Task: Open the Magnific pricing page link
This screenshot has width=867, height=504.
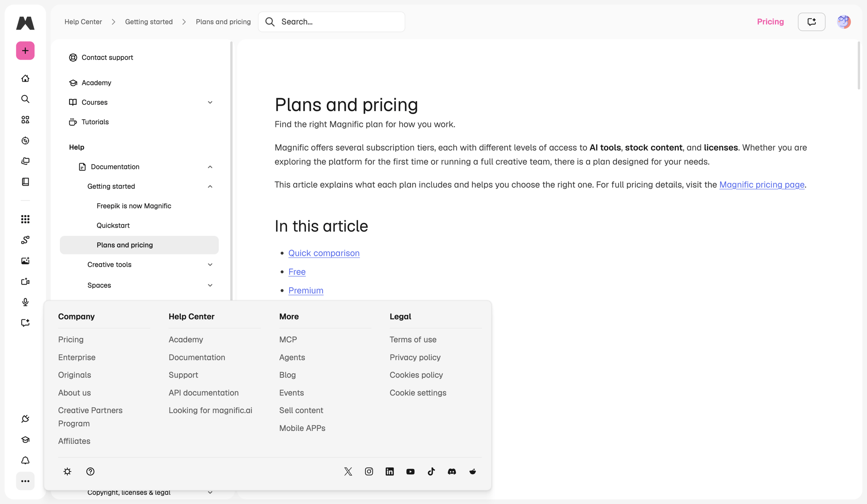Action: [x=762, y=185]
